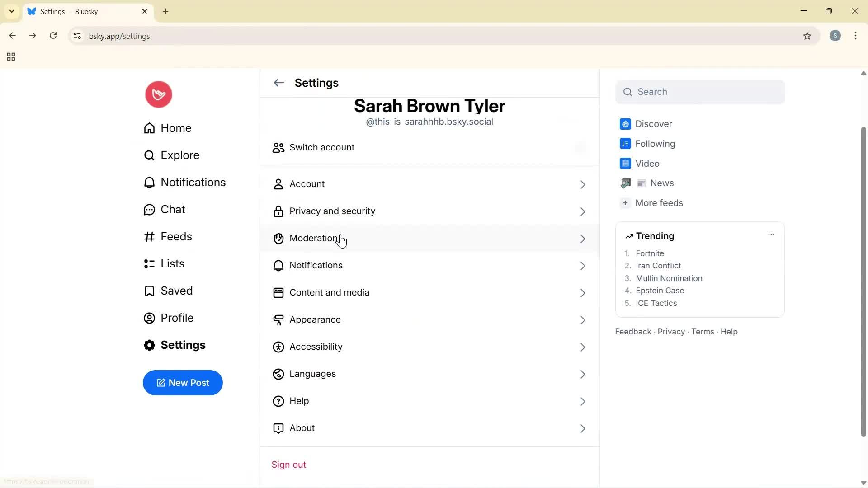Select the Video feed icon
Screen dimensions: 868x488
pyautogui.click(x=625, y=163)
